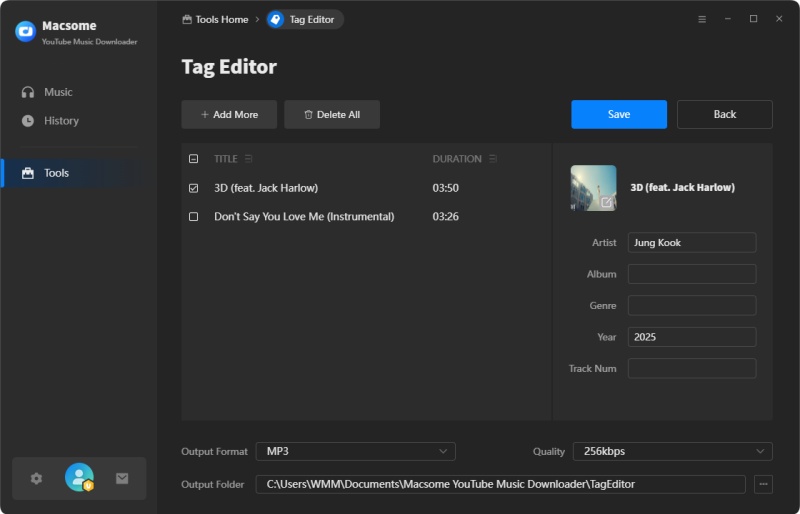Check the Don't Say You Love Me checkbox
This screenshot has width=800, height=514.
(193, 216)
